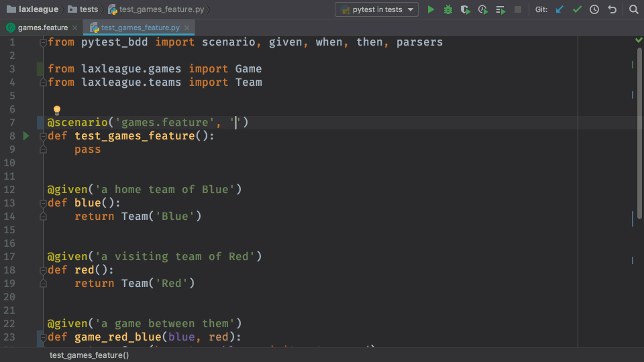Click the Team import on line 4

point(248,82)
